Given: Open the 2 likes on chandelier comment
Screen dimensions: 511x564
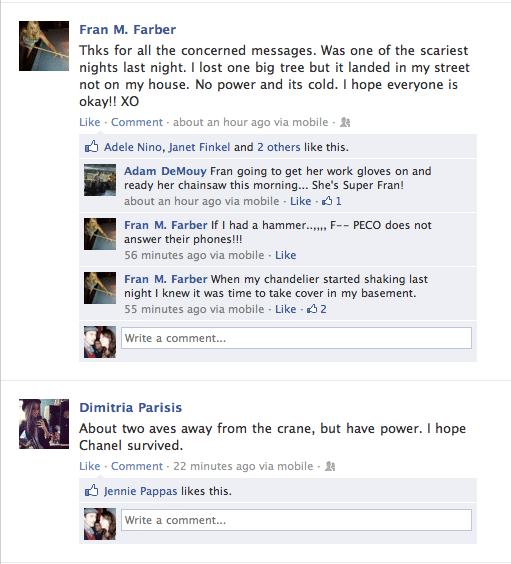Looking at the screenshot, I should pos(316,309).
